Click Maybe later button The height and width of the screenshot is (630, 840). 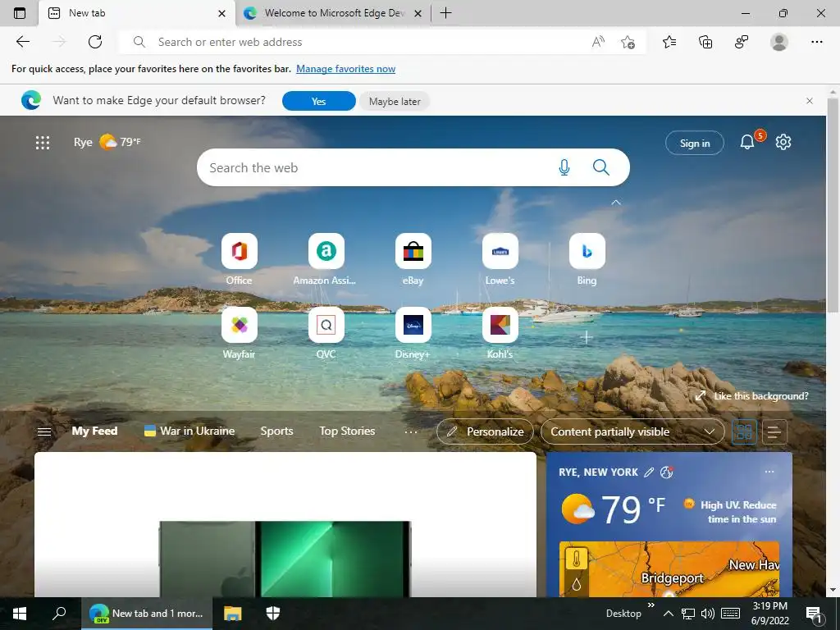pyautogui.click(x=395, y=101)
